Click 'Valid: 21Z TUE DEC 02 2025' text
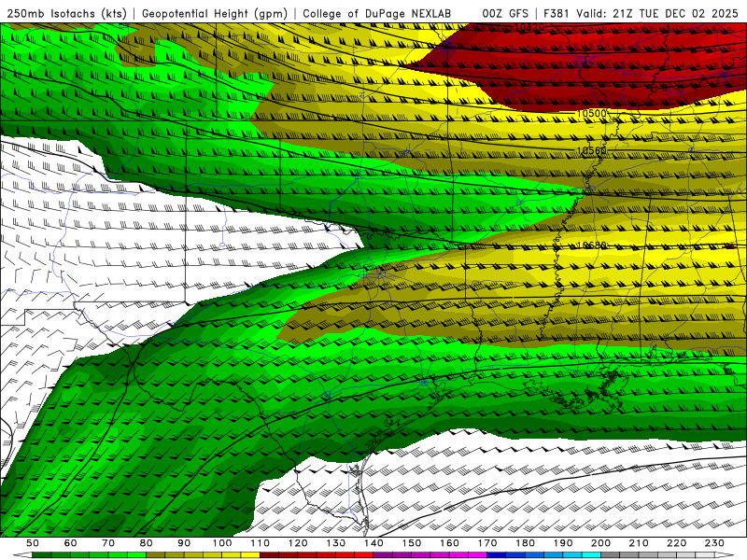The width and height of the screenshot is (747, 560). pyautogui.click(x=657, y=14)
